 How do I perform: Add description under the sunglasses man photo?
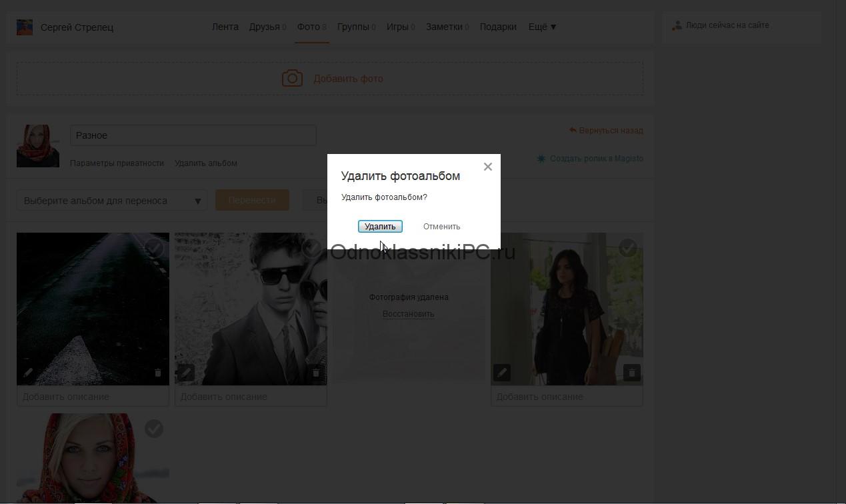(251, 397)
